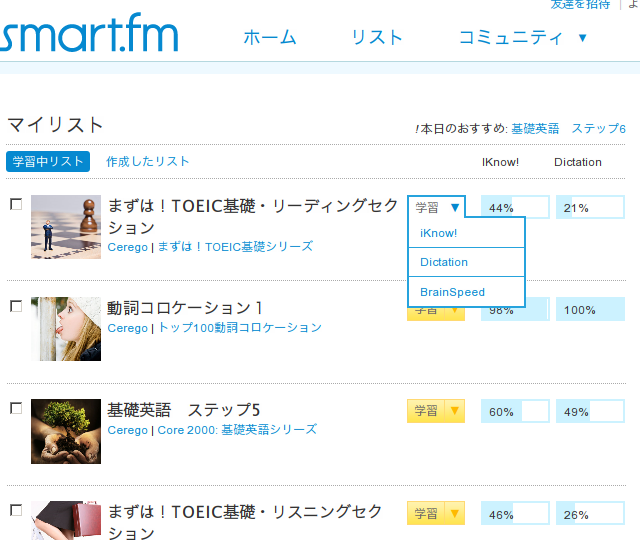Screen dimensions: 640x540
Task: Open the tree in hands thumbnail
Action: tap(66, 431)
